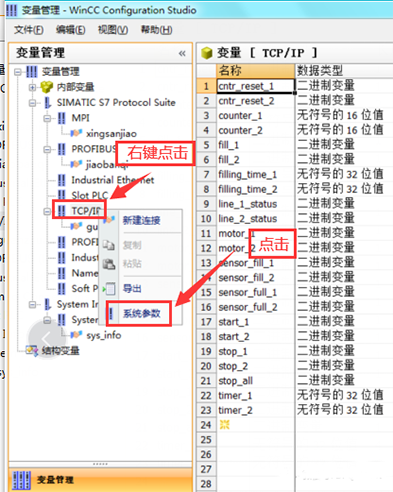Click the sys_info connection icon
Screen dimensions: 393x492
pyautogui.click(x=76, y=335)
